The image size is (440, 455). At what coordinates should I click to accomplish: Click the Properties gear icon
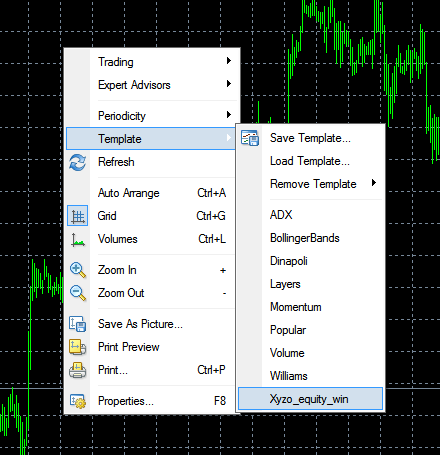point(78,401)
